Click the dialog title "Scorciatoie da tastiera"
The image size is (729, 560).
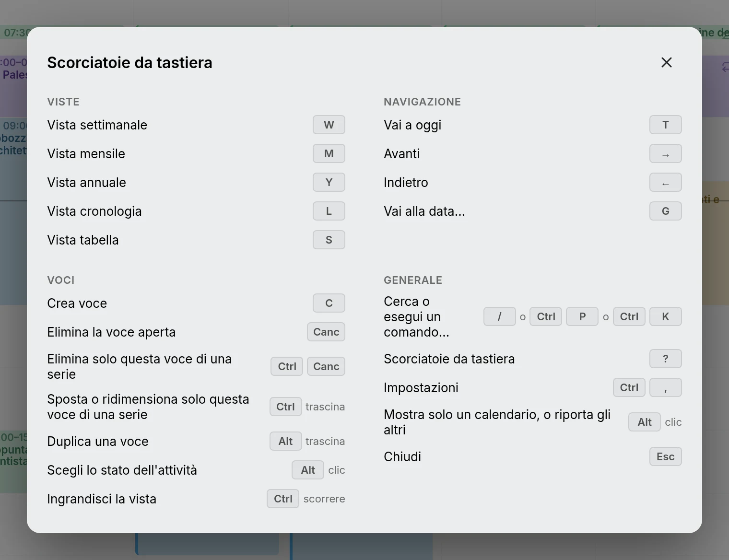pyautogui.click(x=129, y=63)
